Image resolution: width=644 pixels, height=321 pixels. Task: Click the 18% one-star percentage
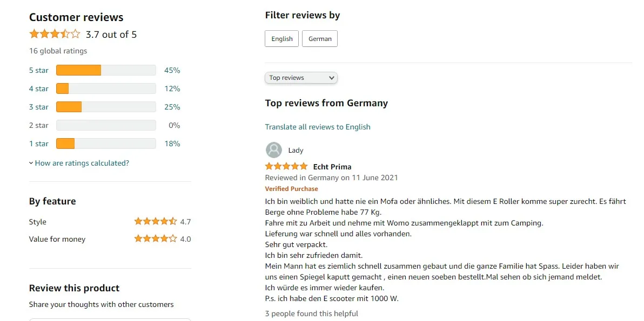[172, 144]
